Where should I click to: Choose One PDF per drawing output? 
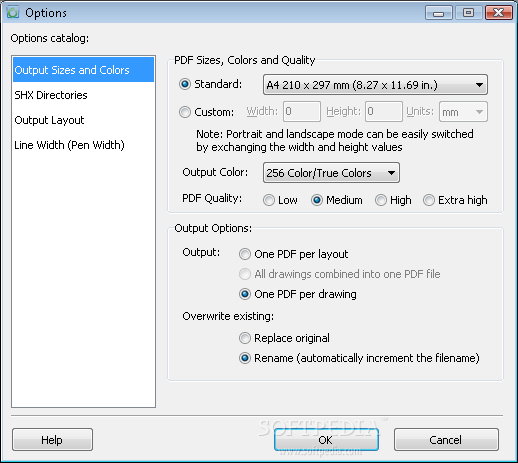(245, 294)
